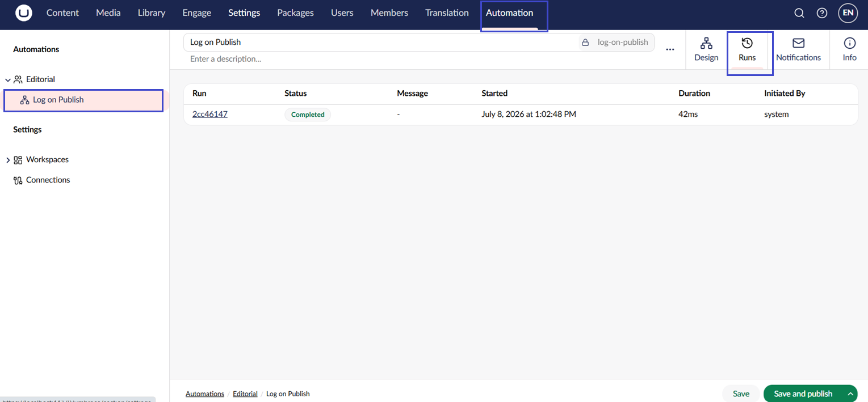Click the description input field

click(x=420, y=59)
